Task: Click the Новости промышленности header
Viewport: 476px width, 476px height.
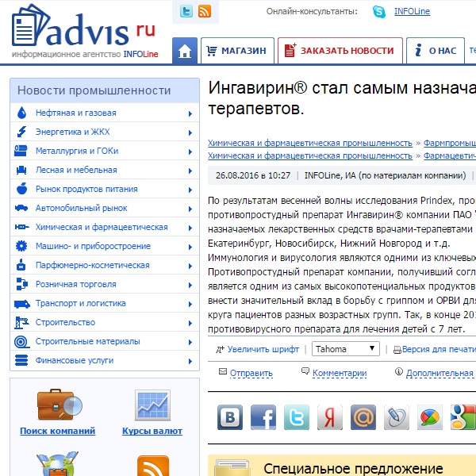Action: click(105, 90)
